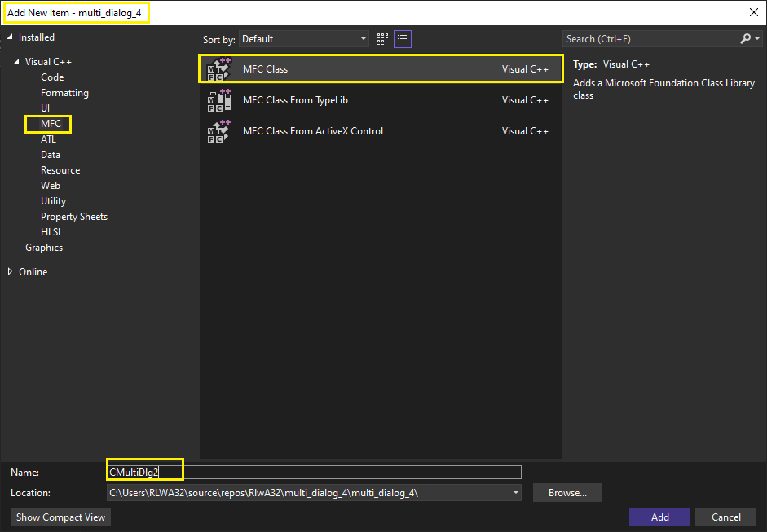The height and width of the screenshot is (532, 767).
Task: Click the Browse... button
Action: point(567,493)
